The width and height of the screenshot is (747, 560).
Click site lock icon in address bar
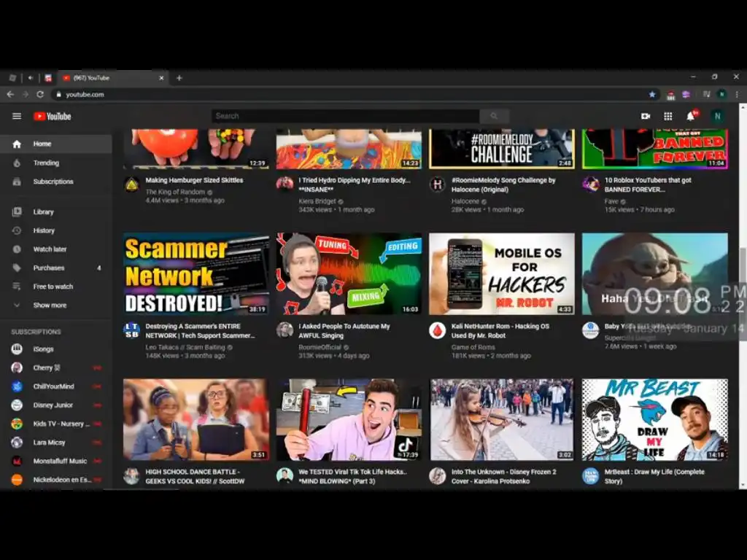coord(58,94)
